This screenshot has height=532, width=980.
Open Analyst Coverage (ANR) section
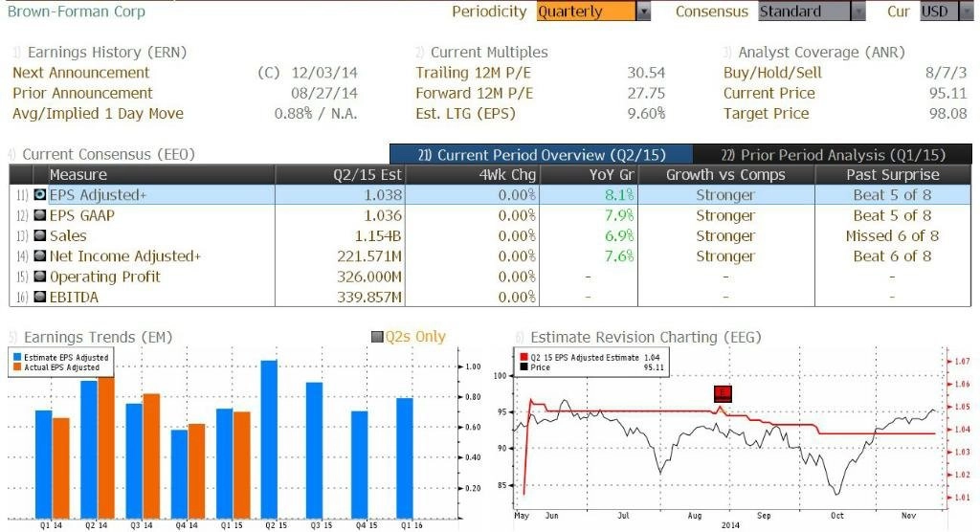tap(821, 53)
